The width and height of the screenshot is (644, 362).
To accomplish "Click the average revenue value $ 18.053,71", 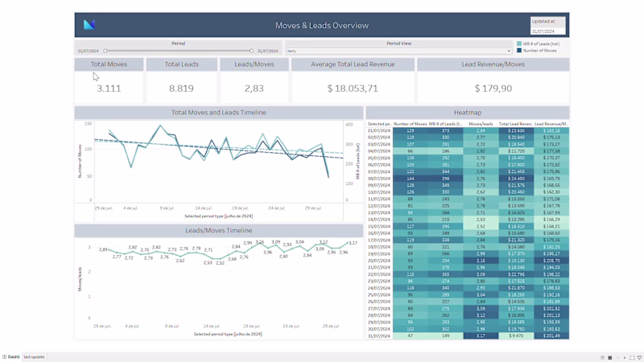I will click(353, 88).
